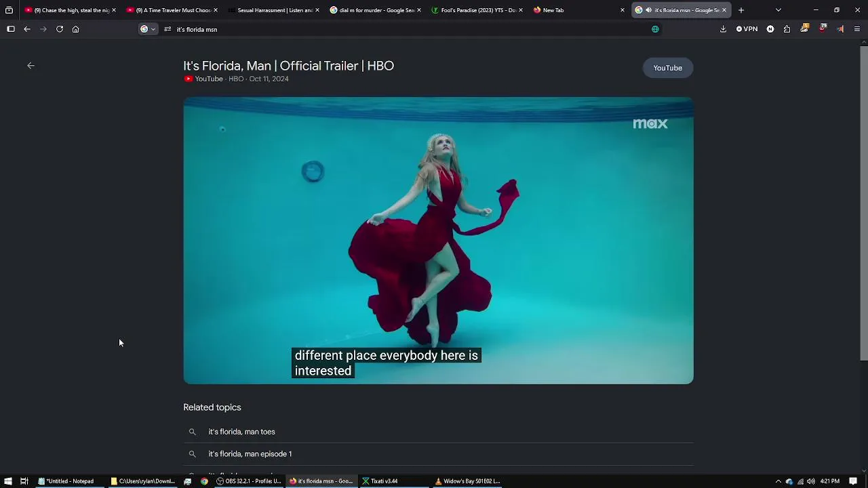
Task: Open the browser hamburger menu
Action: [857, 29]
